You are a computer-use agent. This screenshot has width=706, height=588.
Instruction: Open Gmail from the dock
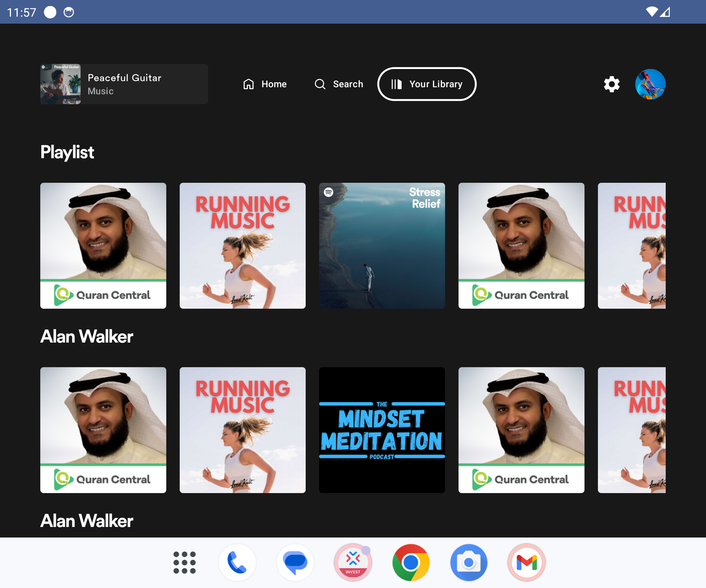tap(527, 562)
